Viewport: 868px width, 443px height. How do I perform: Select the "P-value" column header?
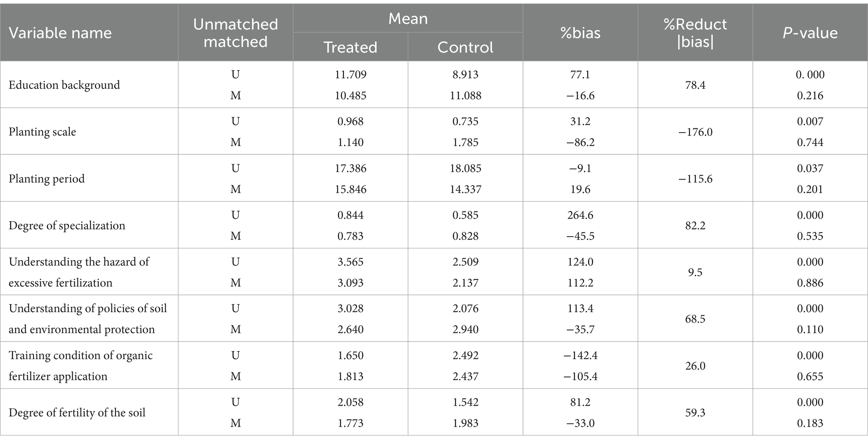(x=810, y=33)
